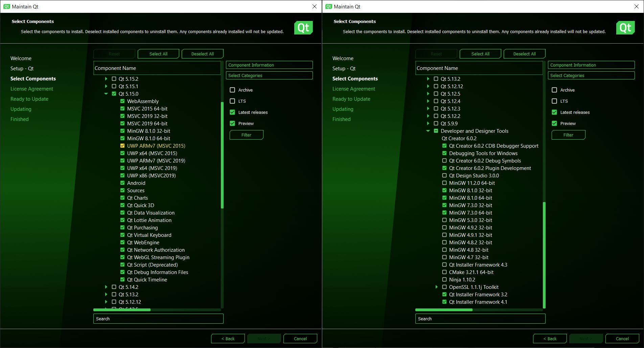644x348 pixels.
Task: Click the right window's title bar Qt icon
Action: point(329,6)
